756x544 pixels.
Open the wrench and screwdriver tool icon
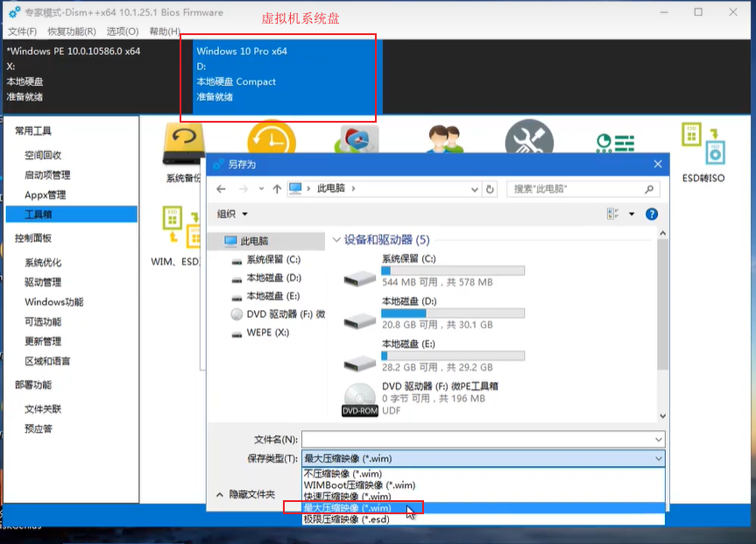[x=529, y=137]
